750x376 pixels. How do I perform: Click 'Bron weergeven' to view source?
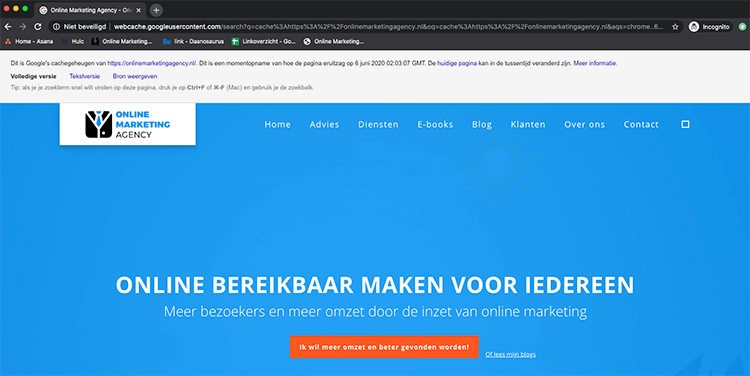tap(135, 76)
